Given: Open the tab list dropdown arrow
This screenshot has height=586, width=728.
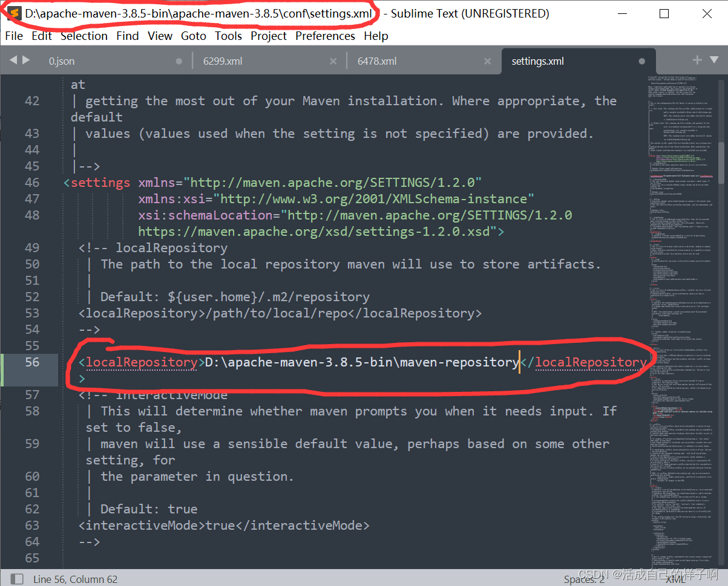Looking at the screenshot, I should (x=713, y=60).
